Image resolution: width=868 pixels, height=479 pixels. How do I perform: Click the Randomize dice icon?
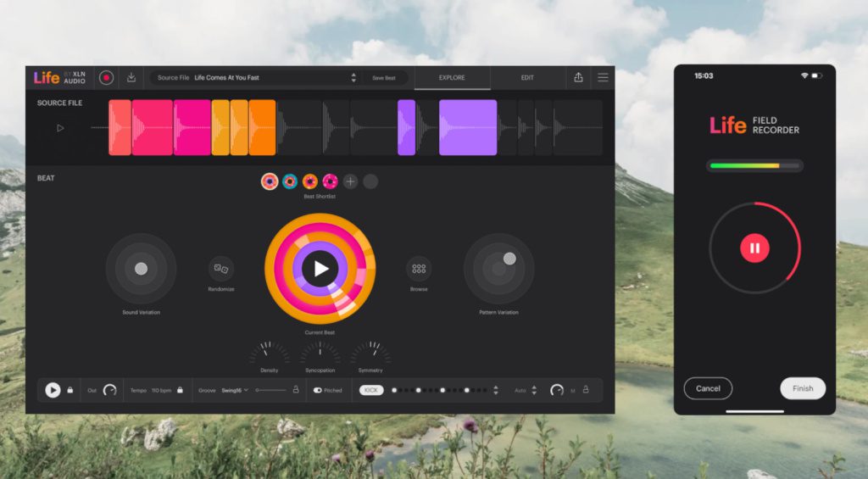(220, 269)
